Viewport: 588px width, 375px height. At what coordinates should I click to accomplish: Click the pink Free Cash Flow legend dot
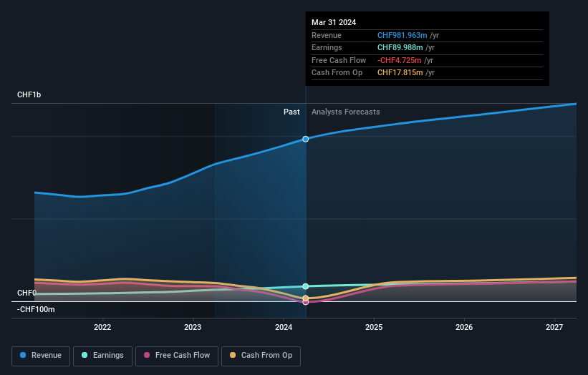tap(147, 355)
